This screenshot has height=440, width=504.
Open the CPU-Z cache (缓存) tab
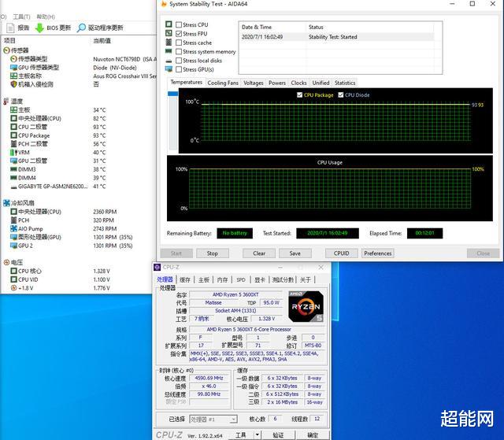tap(185, 279)
